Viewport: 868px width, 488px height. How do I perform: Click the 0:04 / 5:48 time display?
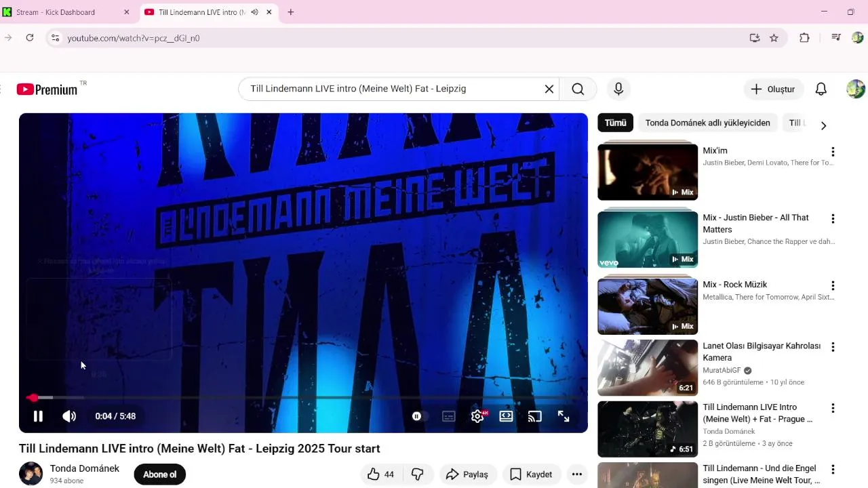pos(115,416)
